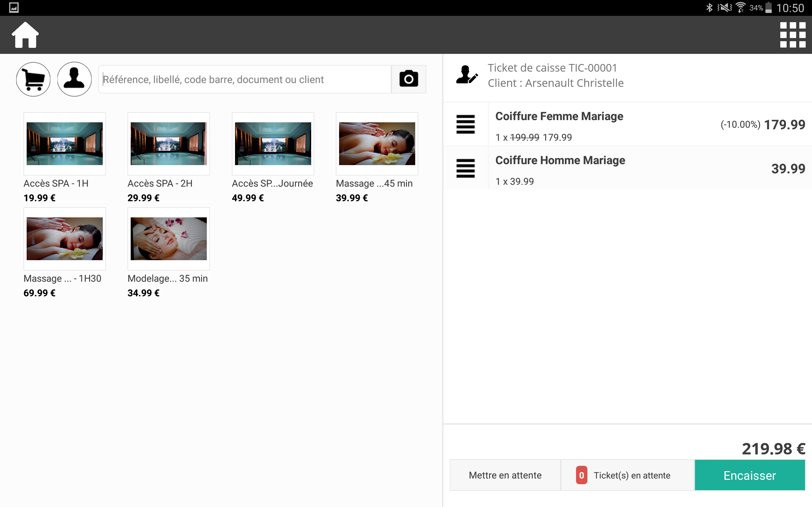This screenshot has width=812, height=507.
Task: Open the shopping cart icon
Action: pyautogui.click(x=33, y=79)
